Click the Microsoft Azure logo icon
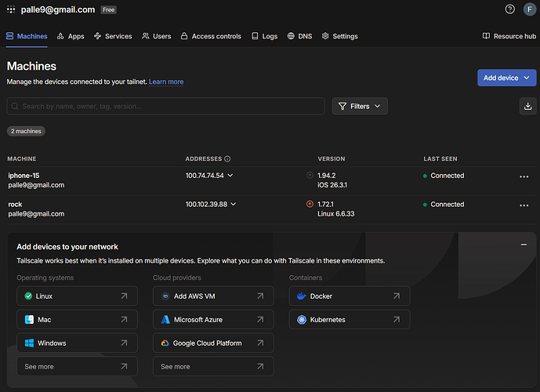This screenshot has width=540, height=392. [165, 320]
